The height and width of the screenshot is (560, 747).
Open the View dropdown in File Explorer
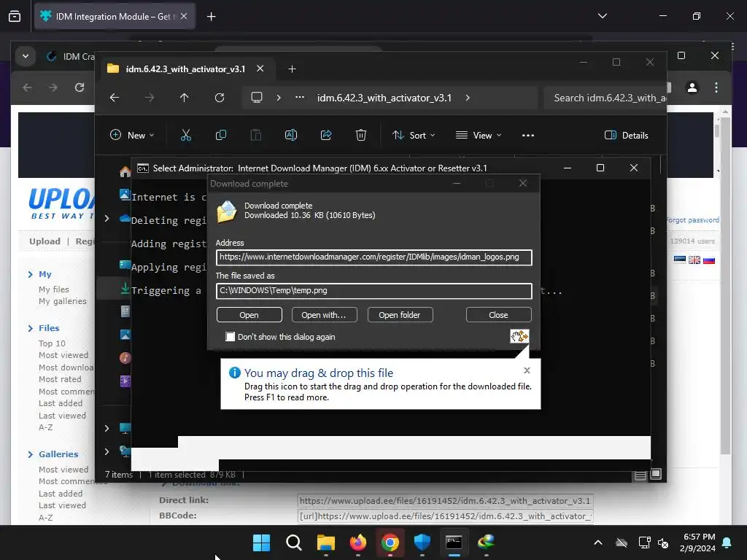[479, 135]
